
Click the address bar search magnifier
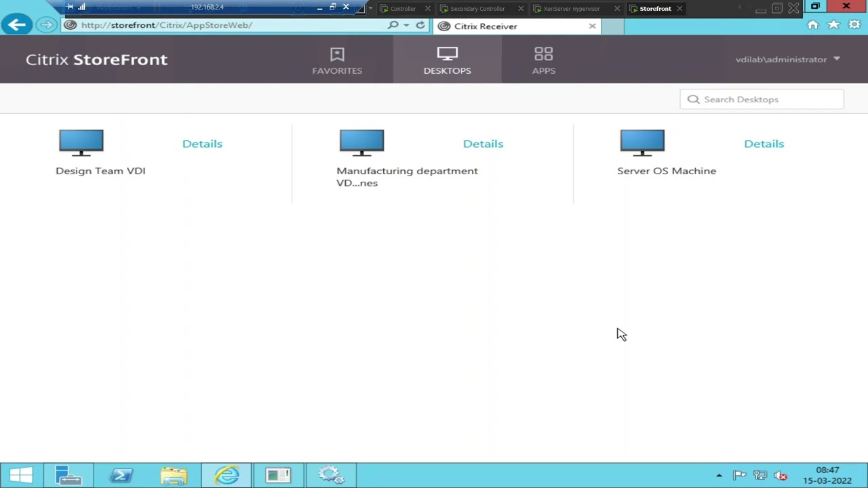tap(393, 25)
